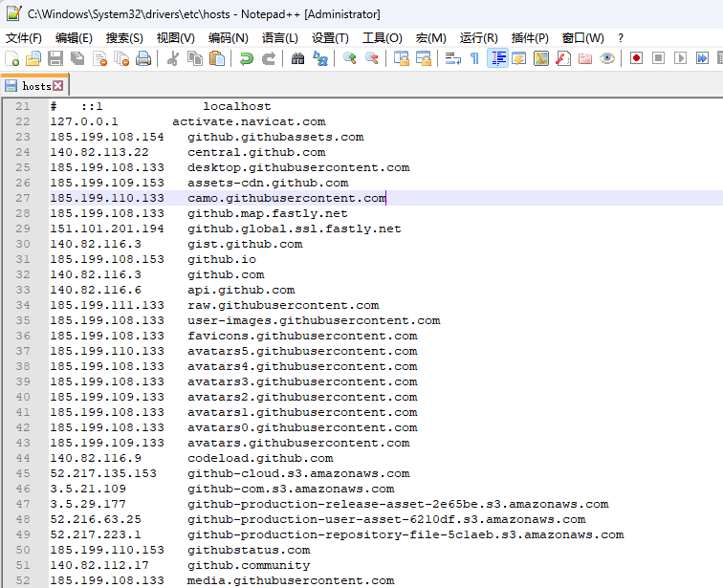Screen dimensions: 723x588
Task: Click the Redo arrow icon
Action: tap(269, 58)
